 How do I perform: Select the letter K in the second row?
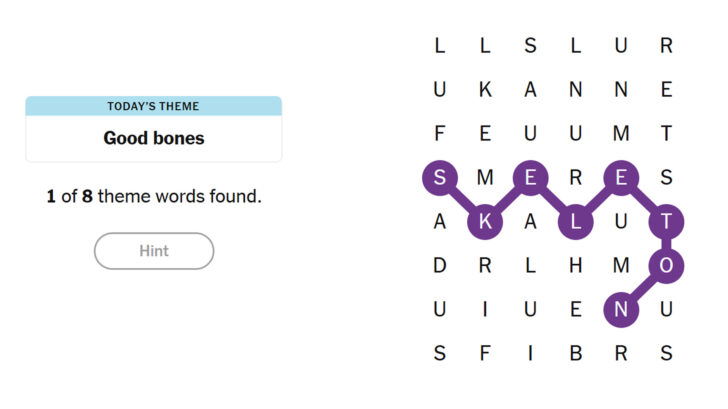485,90
